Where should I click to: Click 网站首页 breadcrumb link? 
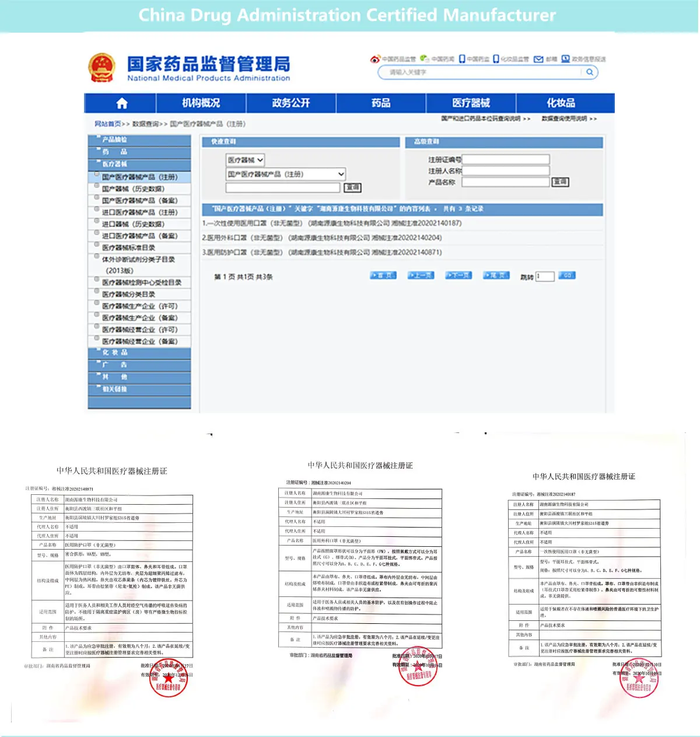tap(108, 124)
